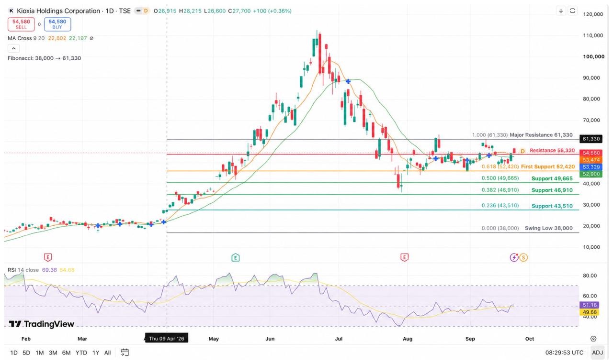Click the orange 53,474 price axis tag

pos(590,160)
